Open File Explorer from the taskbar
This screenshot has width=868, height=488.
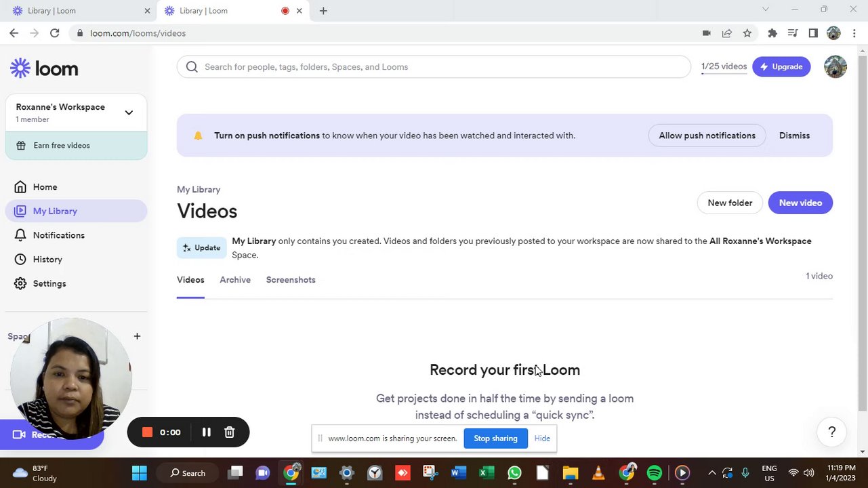571,473
